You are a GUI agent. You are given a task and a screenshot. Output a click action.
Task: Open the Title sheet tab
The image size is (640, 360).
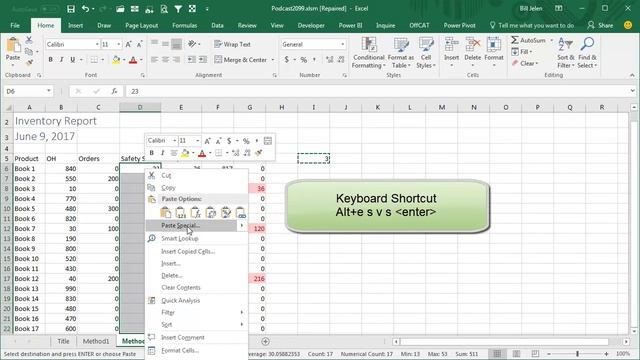(x=63, y=341)
